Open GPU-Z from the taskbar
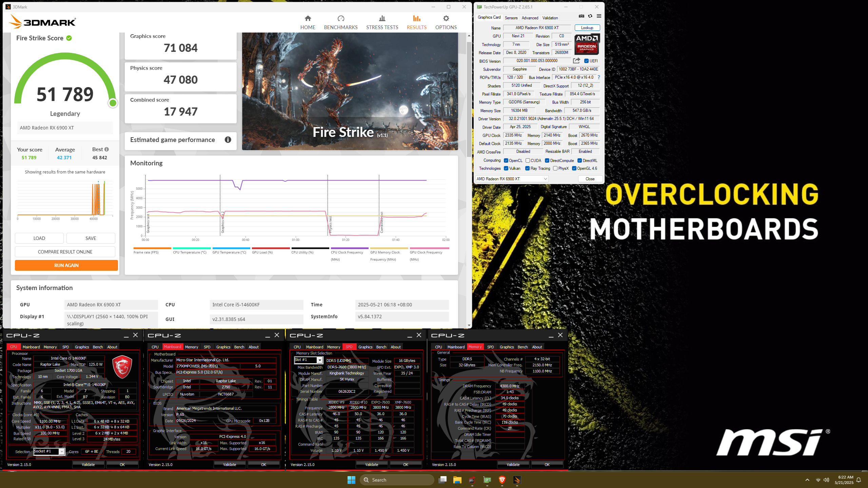Screen dimensions: 868x488 tap(487, 480)
